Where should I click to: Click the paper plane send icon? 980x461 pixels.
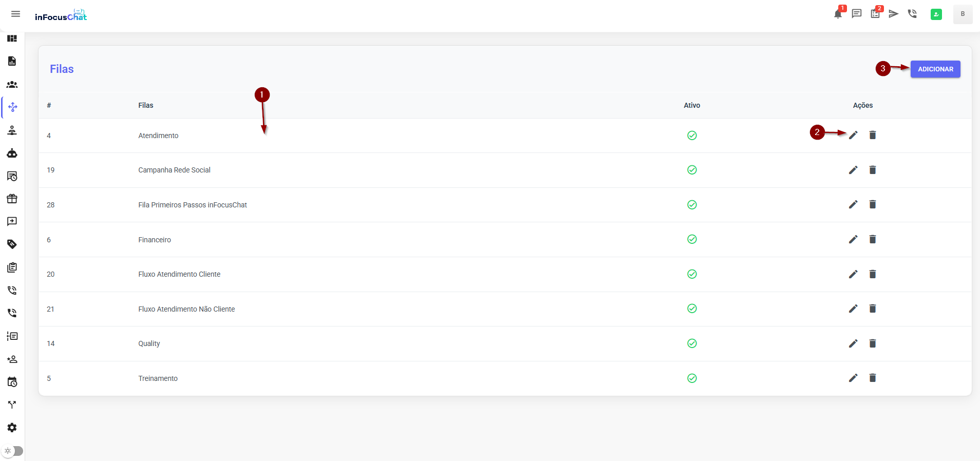pyautogui.click(x=894, y=14)
